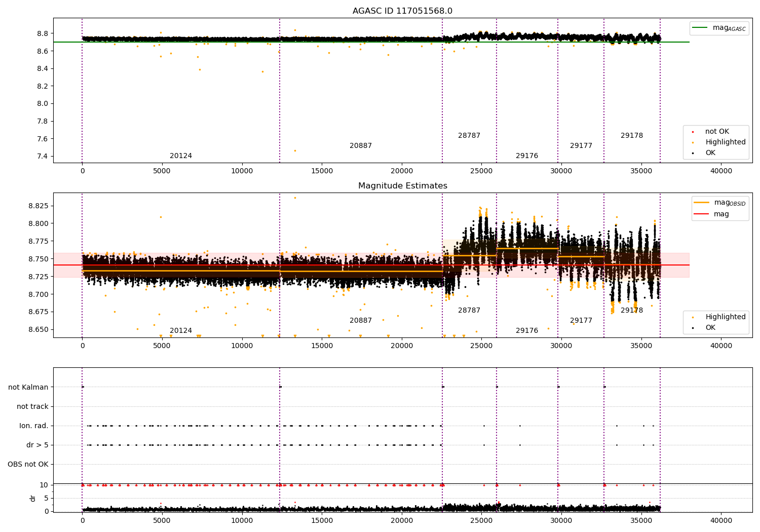
Task: Click the 'OK' legend entry in the top plot
Action: pos(704,153)
